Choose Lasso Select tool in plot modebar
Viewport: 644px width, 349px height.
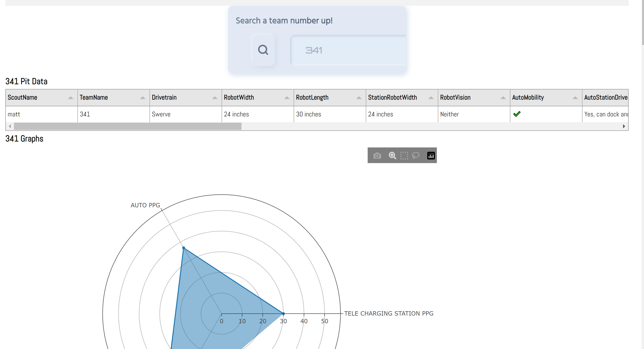point(415,156)
